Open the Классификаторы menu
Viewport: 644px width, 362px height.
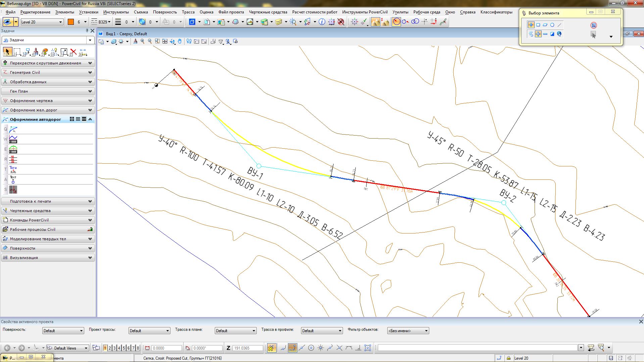click(496, 12)
